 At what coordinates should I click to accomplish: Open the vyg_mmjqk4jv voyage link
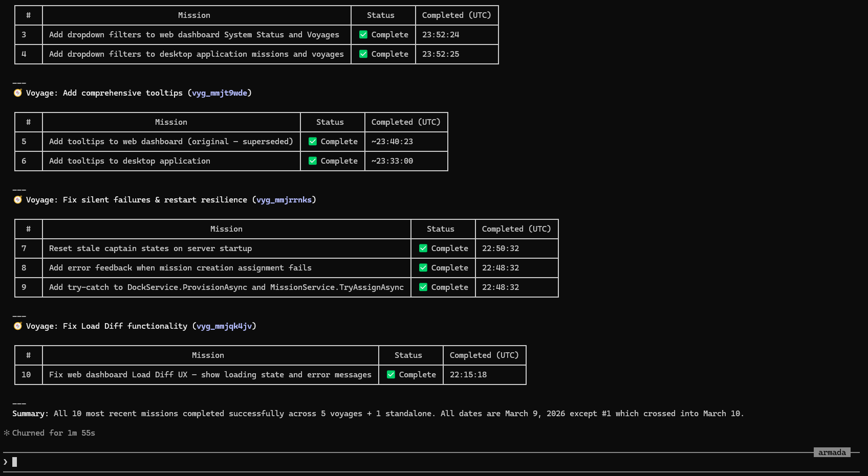[x=224, y=326]
